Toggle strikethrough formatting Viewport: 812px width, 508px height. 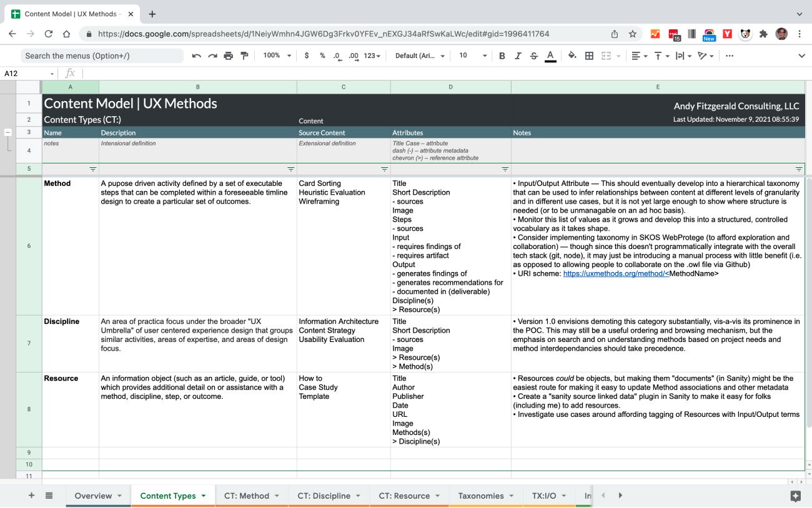(533, 56)
